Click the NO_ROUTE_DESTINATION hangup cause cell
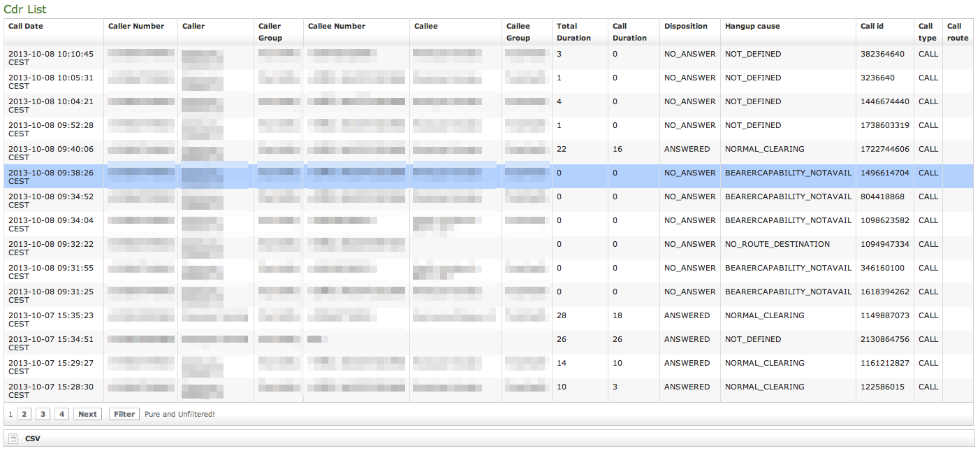980x458 pixels. click(x=777, y=245)
